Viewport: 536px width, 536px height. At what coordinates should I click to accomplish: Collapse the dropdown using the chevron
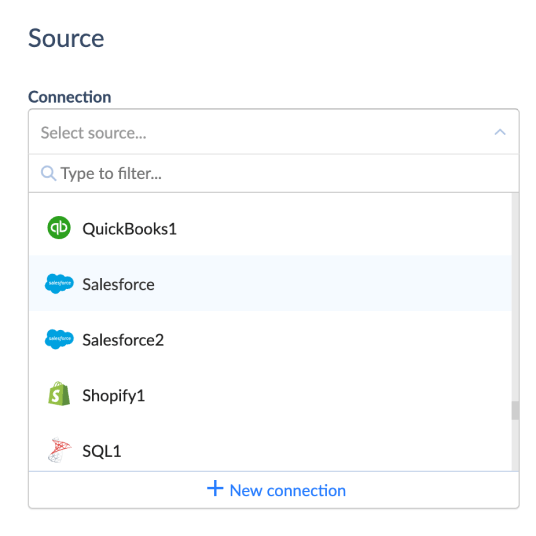tap(500, 132)
